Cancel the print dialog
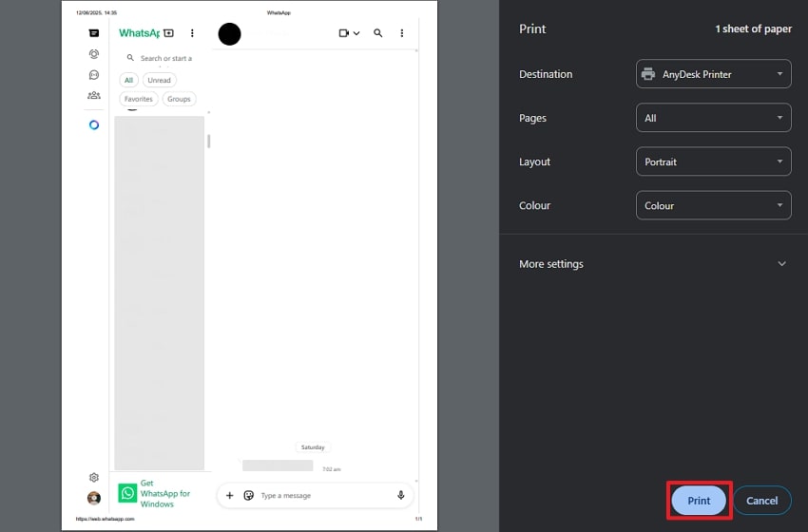This screenshot has height=532, width=808. click(761, 501)
